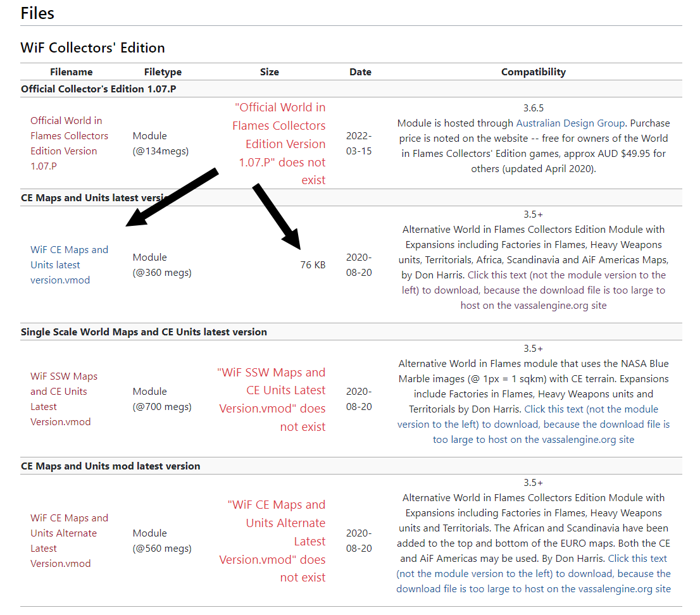Click the Compatibility column header
This screenshot has width=700, height=615.
(534, 72)
